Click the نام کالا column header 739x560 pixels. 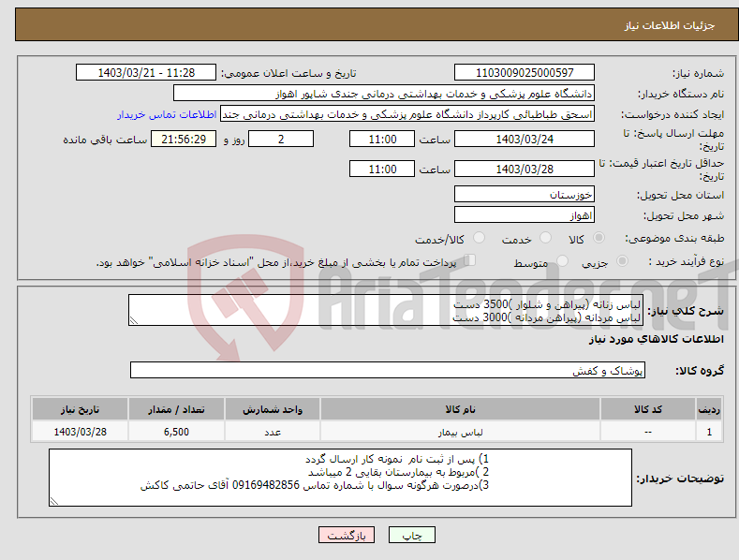tap(460, 409)
